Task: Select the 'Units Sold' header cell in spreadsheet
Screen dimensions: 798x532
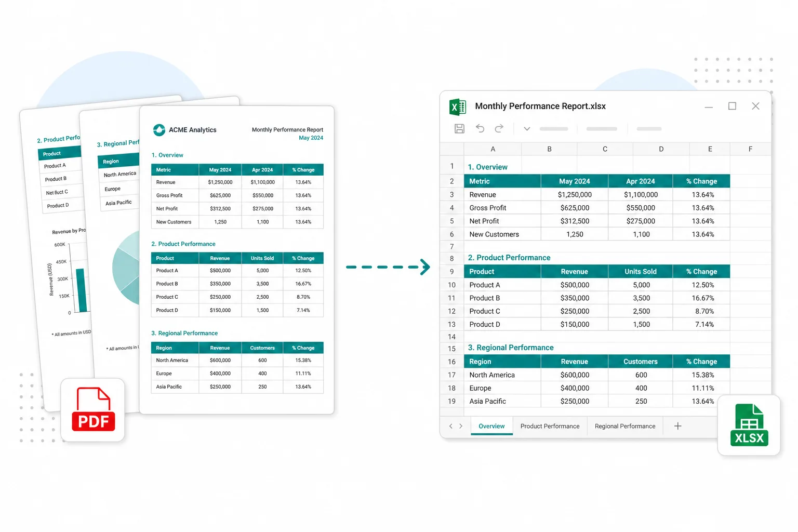Action: 641,272
